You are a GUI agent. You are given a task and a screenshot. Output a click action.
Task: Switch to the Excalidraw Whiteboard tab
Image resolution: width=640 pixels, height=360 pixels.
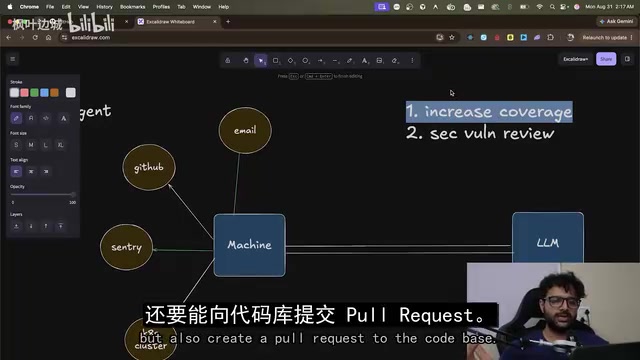176,22
